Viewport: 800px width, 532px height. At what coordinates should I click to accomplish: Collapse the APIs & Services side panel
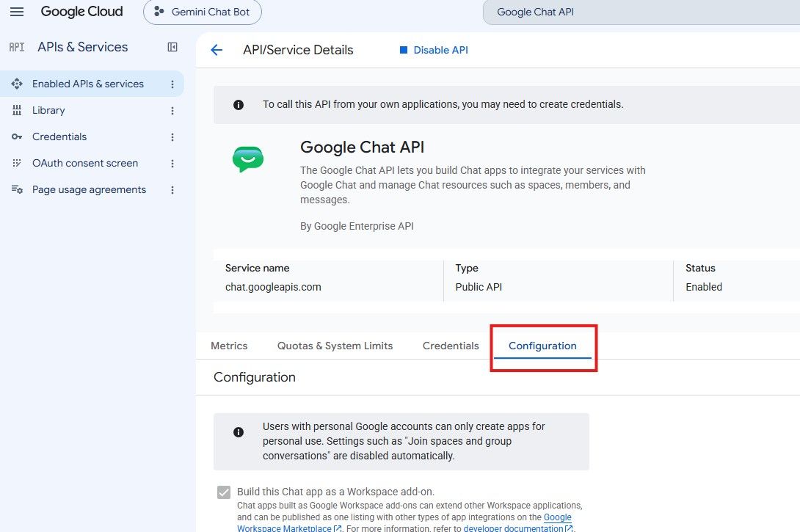[x=172, y=47]
